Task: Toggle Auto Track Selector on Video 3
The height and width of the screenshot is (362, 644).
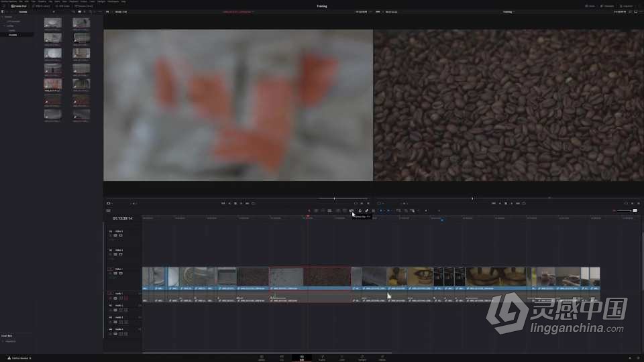Action: pyautogui.click(x=115, y=235)
